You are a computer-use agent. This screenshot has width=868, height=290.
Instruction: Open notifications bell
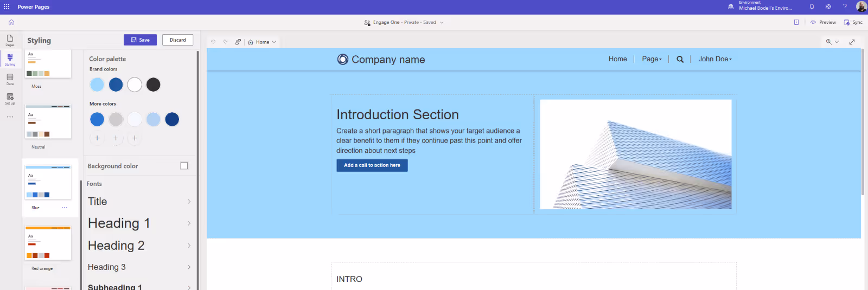point(812,7)
